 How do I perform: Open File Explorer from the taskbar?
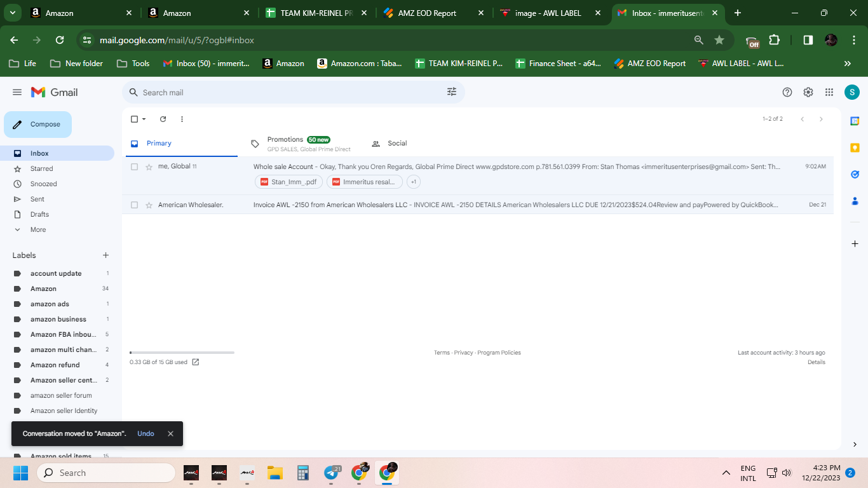point(275,473)
